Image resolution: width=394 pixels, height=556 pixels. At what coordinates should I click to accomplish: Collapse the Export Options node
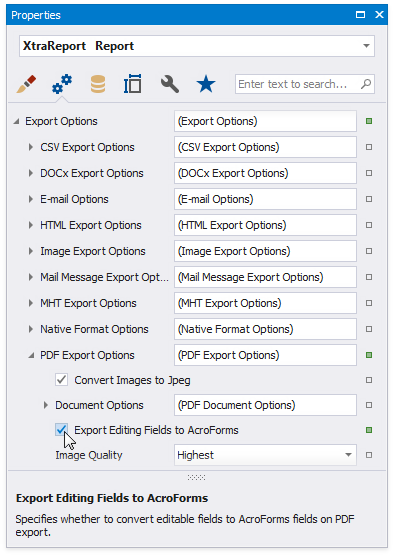pos(16,121)
